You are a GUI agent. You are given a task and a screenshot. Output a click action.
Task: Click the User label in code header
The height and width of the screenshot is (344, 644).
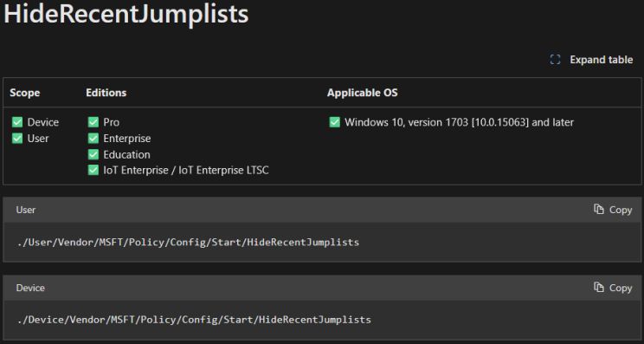tap(25, 210)
